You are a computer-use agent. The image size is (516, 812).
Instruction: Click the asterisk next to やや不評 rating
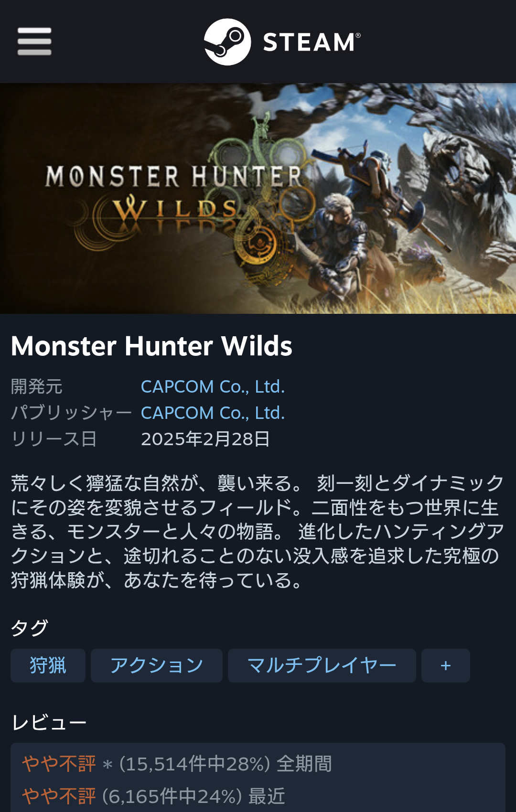click(107, 765)
